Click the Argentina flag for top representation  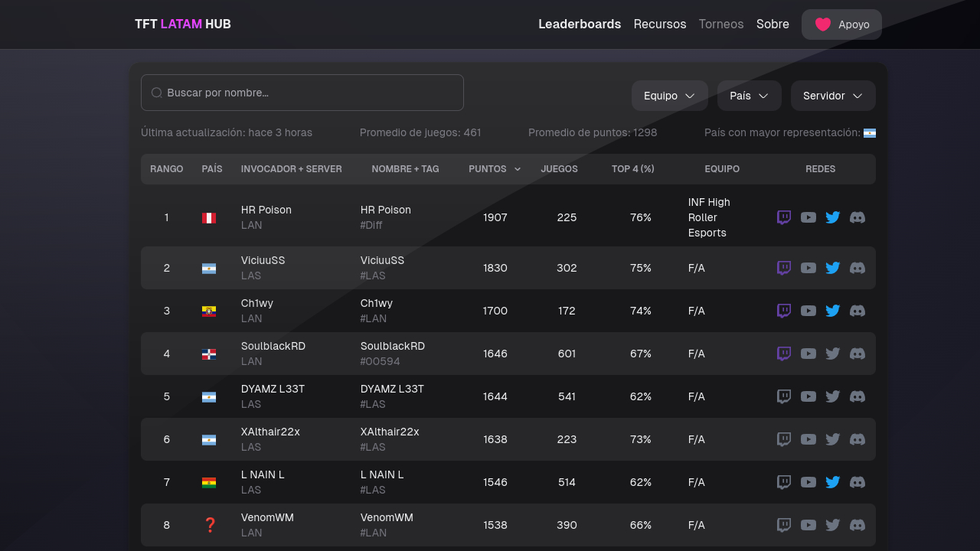[870, 133]
